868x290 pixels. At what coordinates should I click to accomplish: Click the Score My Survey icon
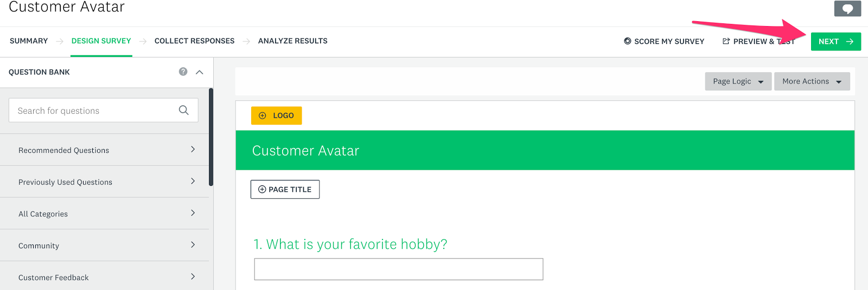pos(628,41)
